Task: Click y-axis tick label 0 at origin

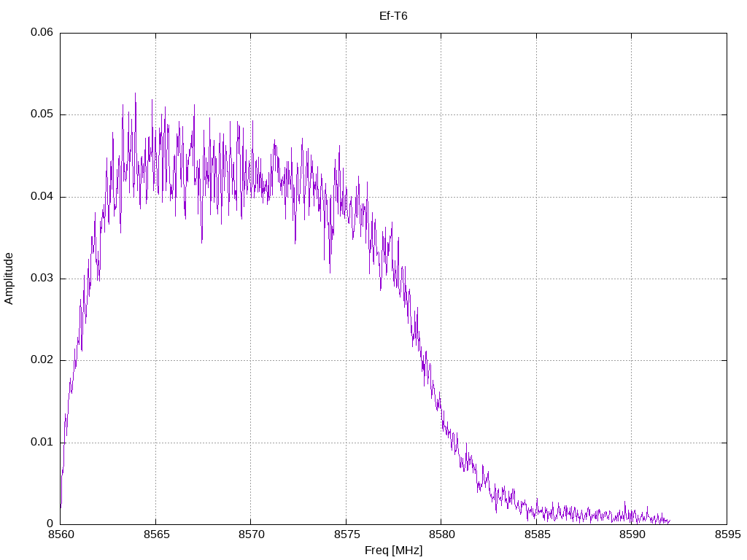Action: click(x=50, y=524)
